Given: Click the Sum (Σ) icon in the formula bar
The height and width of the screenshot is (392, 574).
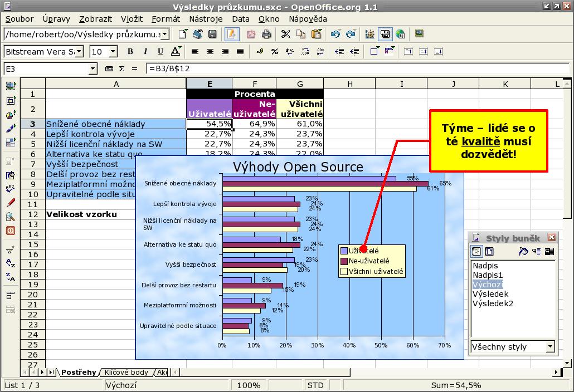Looking at the screenshot, I should 121,69.
